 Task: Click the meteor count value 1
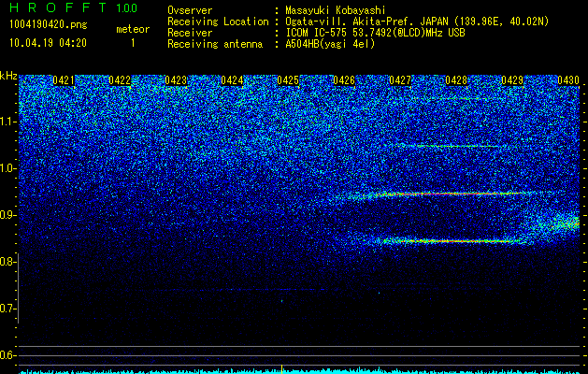coord(133,43)
